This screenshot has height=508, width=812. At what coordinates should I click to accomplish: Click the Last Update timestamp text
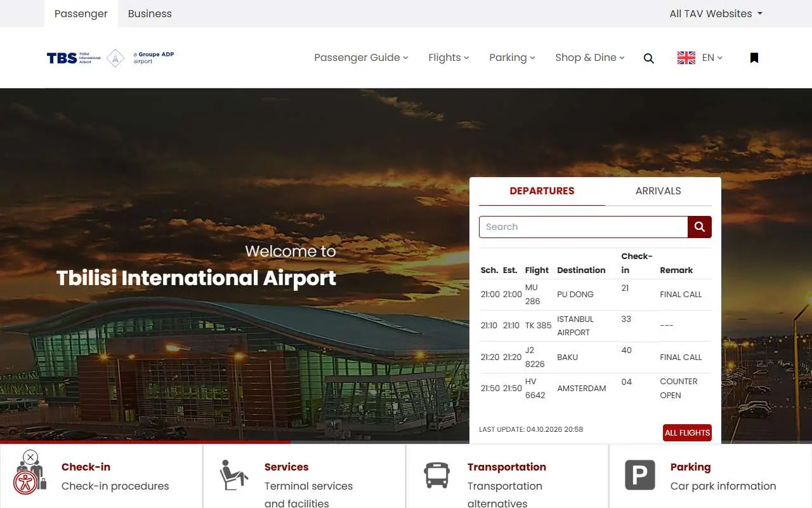point(531,429)
